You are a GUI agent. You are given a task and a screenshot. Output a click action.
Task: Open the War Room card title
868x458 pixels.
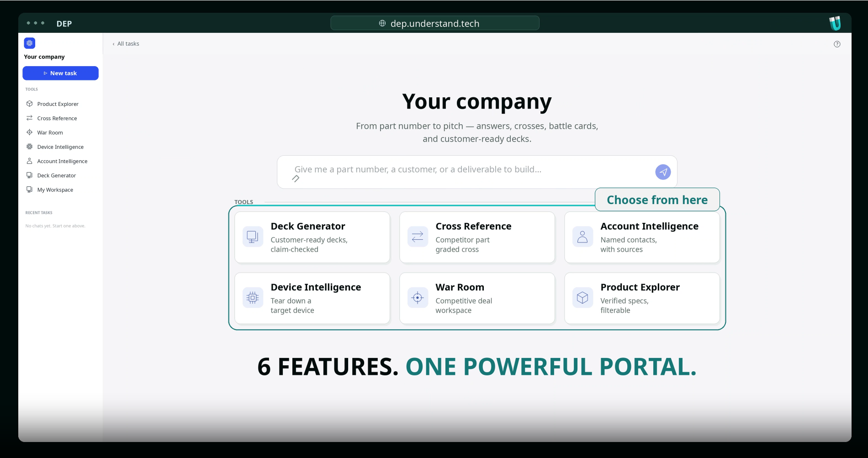coord(460,287)
